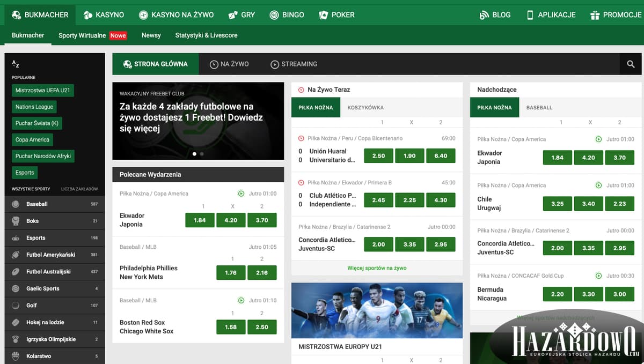Pick 3.25 odds for Chile in Nadchodzące
The image size is (644, 364).
[558, 204]
